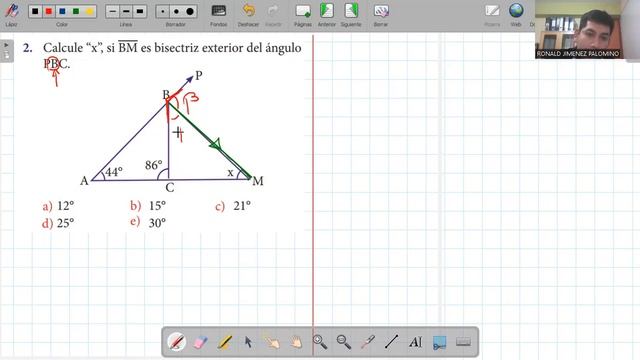Choose the thickest line width
This screenshot has width=640, height=360.
pyautogui.click(x=140, y=11)
